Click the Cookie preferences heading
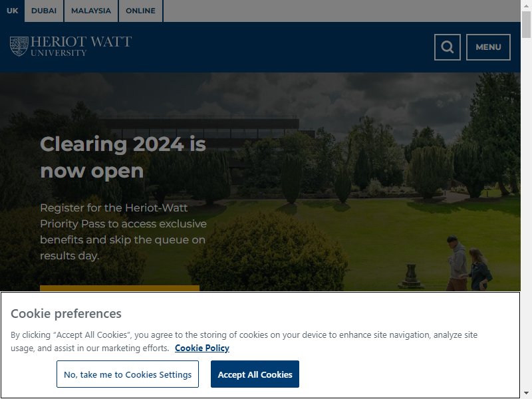 click(66, 313)
